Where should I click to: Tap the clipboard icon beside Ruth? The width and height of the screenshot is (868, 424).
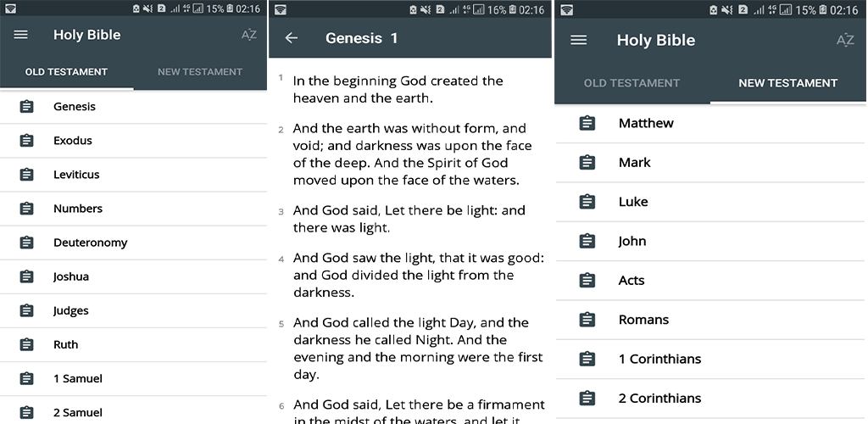[27, 344]
